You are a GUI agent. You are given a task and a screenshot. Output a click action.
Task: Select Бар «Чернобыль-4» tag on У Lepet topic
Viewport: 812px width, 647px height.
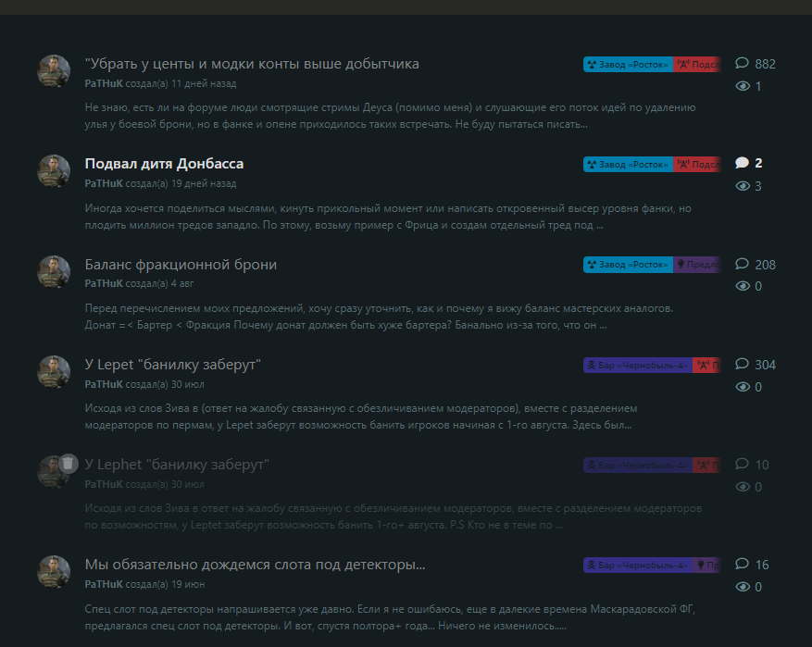coord(637,365)
